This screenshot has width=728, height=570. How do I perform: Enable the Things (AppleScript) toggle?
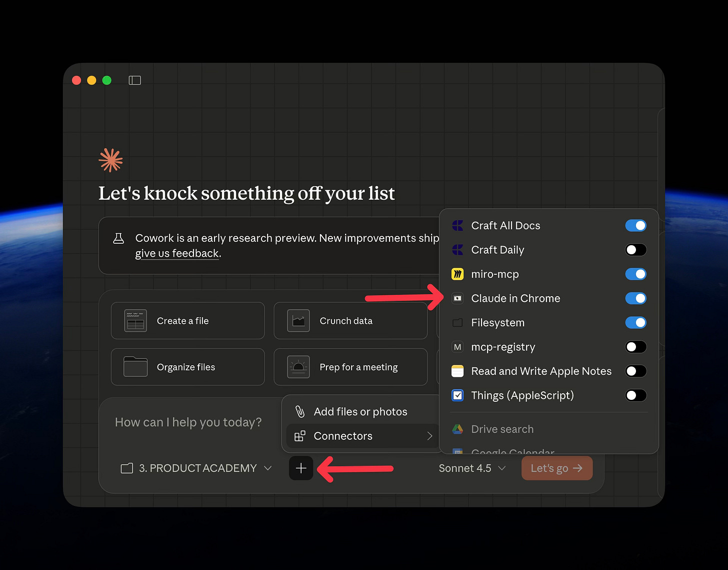[x=636, y=395]
